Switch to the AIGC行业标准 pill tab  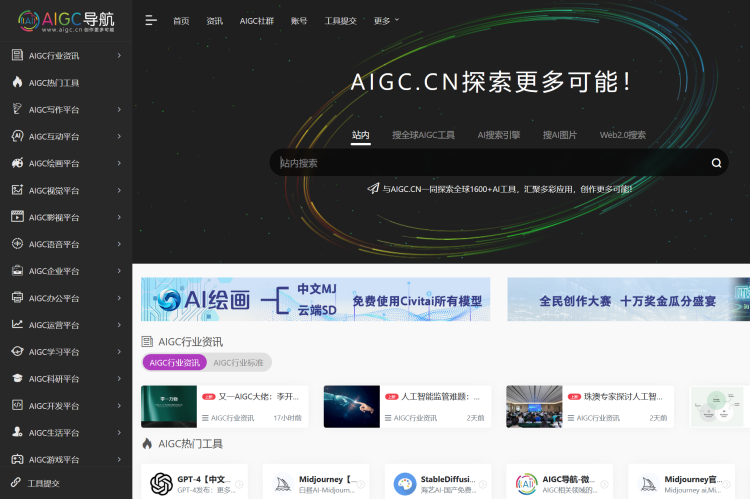(239, 363)
